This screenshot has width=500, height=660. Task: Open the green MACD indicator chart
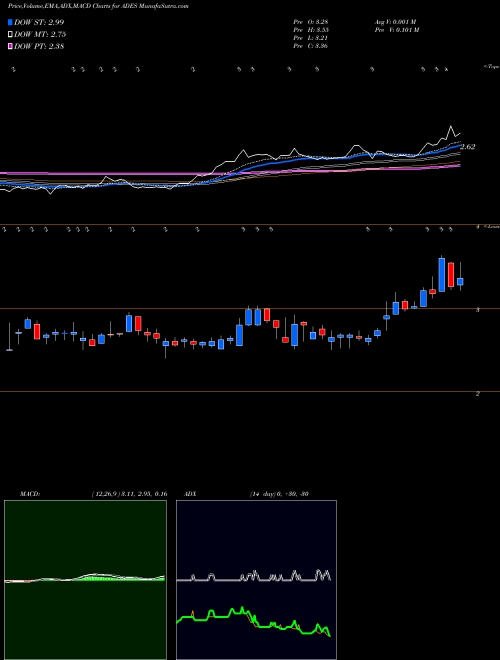85,580
